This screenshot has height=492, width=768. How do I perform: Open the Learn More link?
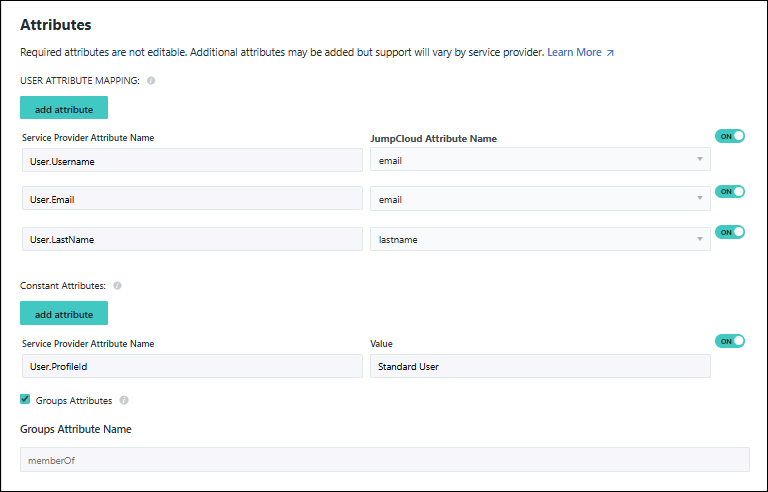click(x=574, y=52)
